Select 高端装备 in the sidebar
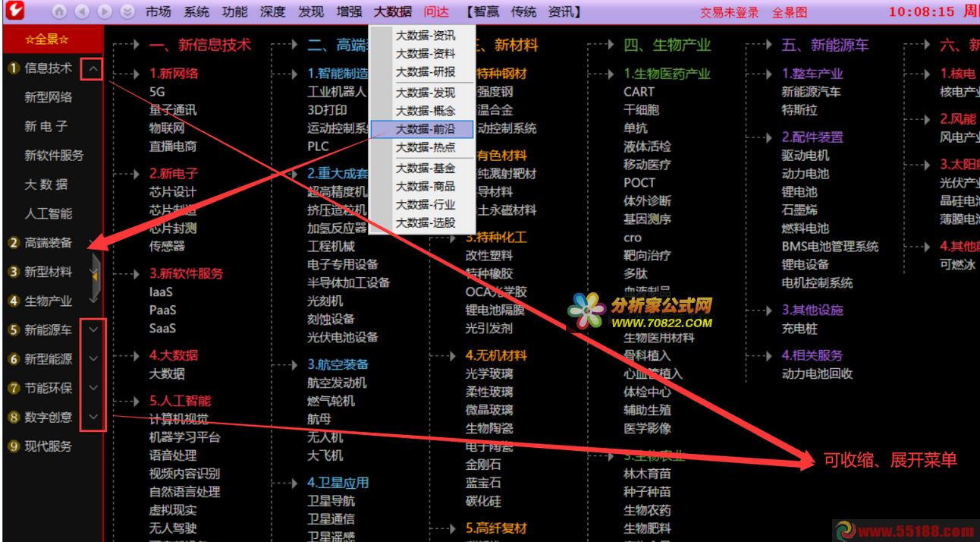This screenshot has height=542, width=980. [49, 243]
